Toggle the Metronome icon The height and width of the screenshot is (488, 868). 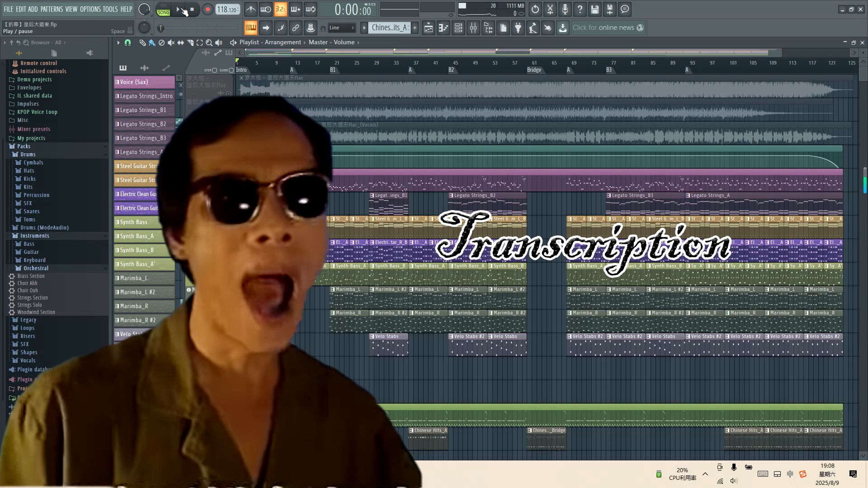tap(251, 9)
